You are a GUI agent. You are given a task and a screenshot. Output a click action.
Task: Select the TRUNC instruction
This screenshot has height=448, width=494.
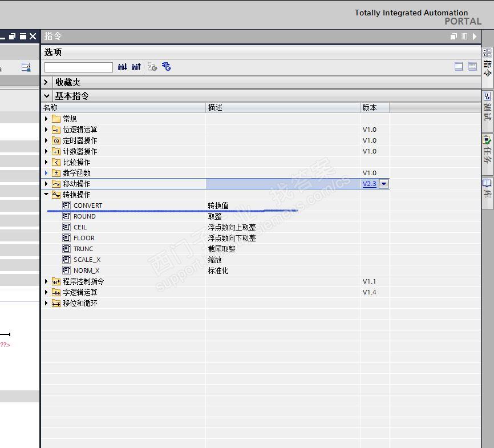pos(83,249)
